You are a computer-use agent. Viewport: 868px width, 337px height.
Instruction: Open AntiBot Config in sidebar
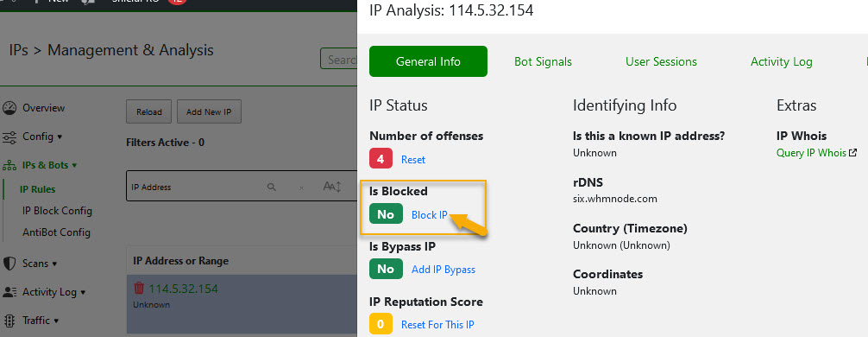pyautogui.click(x=56, y=232)
